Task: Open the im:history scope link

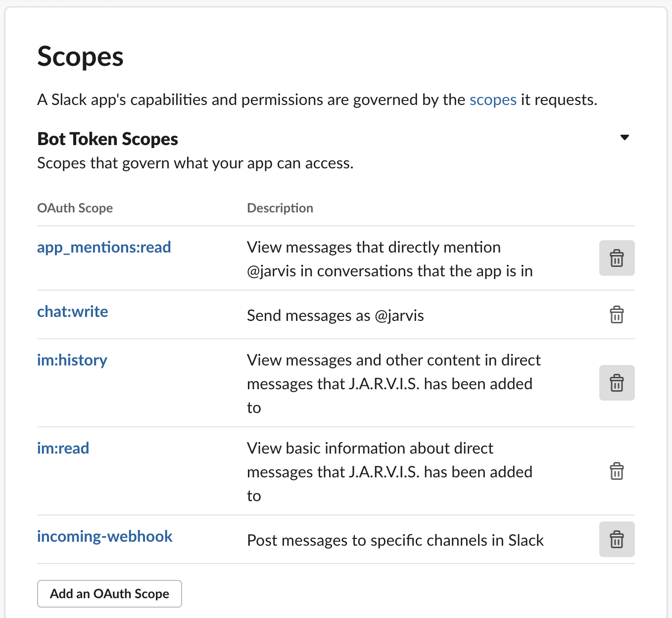Action: pyautogui.click(x=72, y=360)
